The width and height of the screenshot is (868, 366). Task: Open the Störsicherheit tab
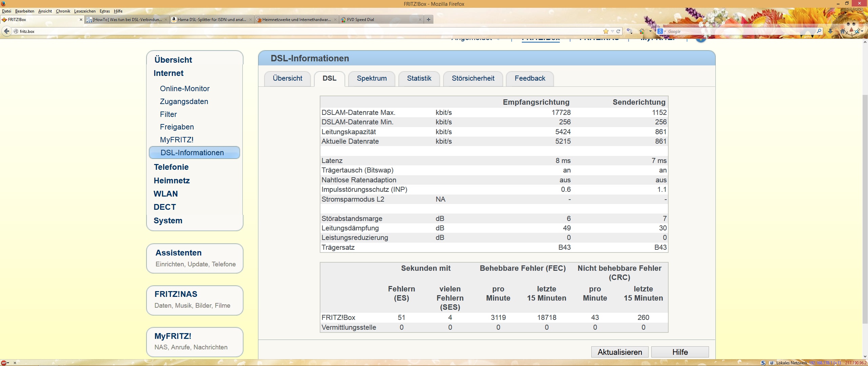pos(473,78)
